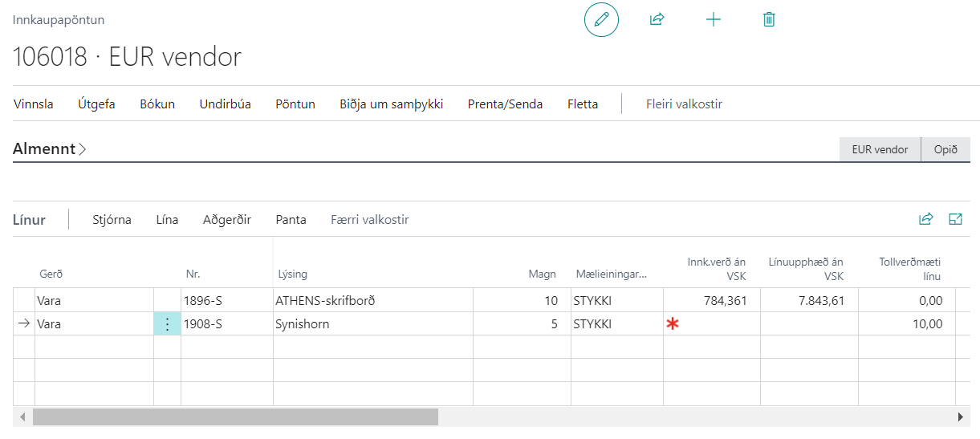980x439 pixels.
Task: Select row arrow indicator for Synishorn line
Action: (x=24, y=324)
